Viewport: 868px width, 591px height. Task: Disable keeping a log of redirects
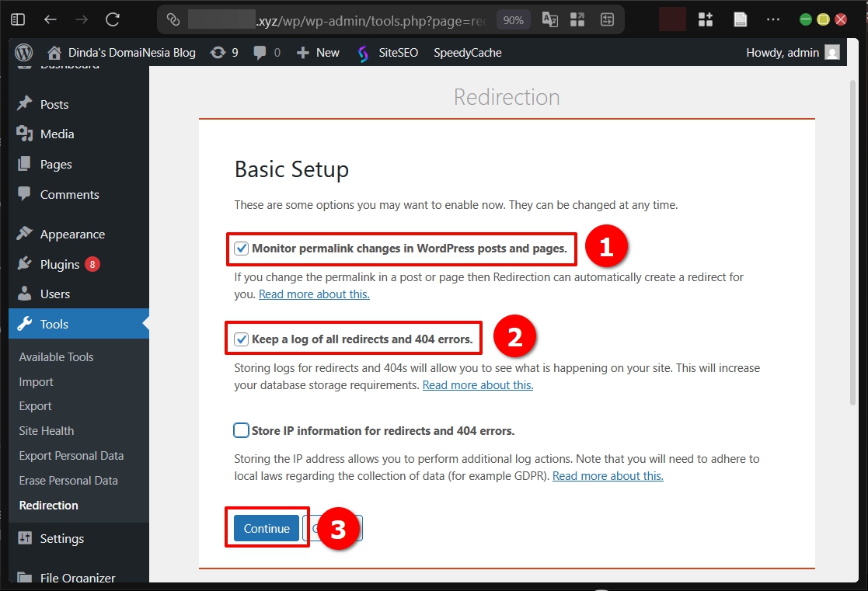tap(241, 338)
